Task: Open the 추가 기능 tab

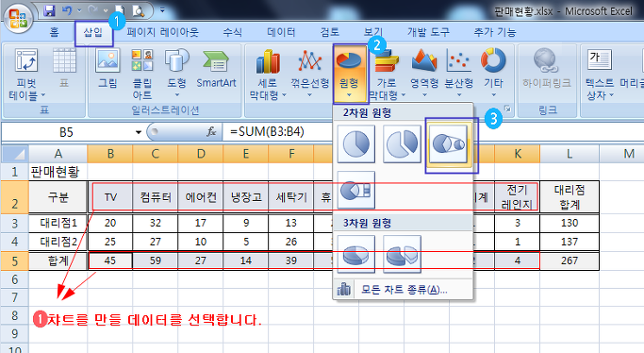Action: [x=494, y=32]
